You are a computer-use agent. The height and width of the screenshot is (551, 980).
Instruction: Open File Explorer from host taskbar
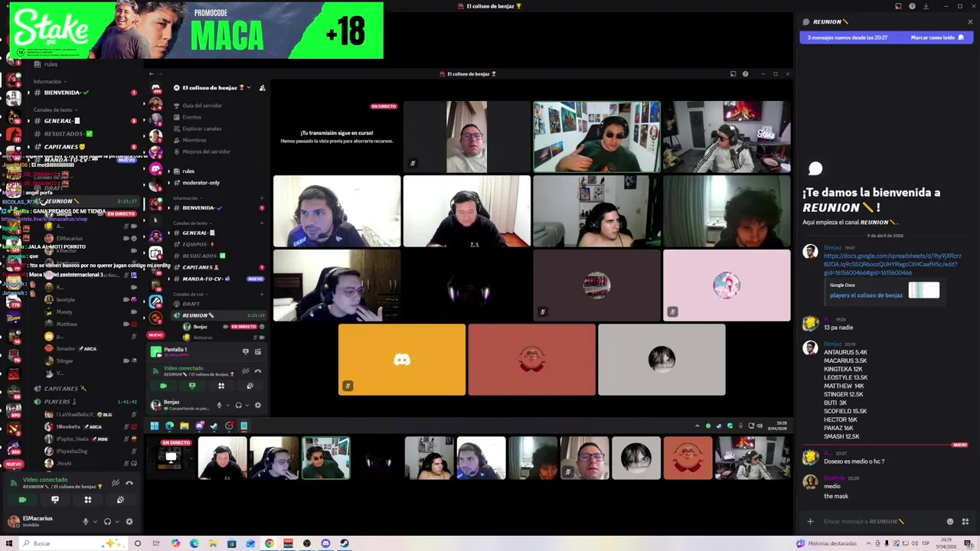(213, 543)
